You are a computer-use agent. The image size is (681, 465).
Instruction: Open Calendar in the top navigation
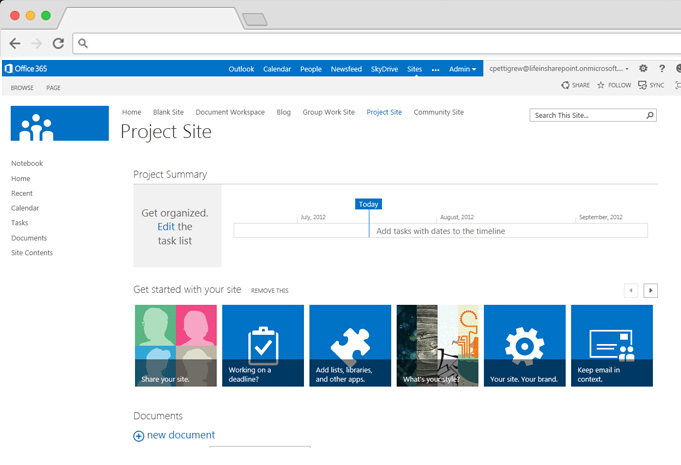tap(277, 69)
